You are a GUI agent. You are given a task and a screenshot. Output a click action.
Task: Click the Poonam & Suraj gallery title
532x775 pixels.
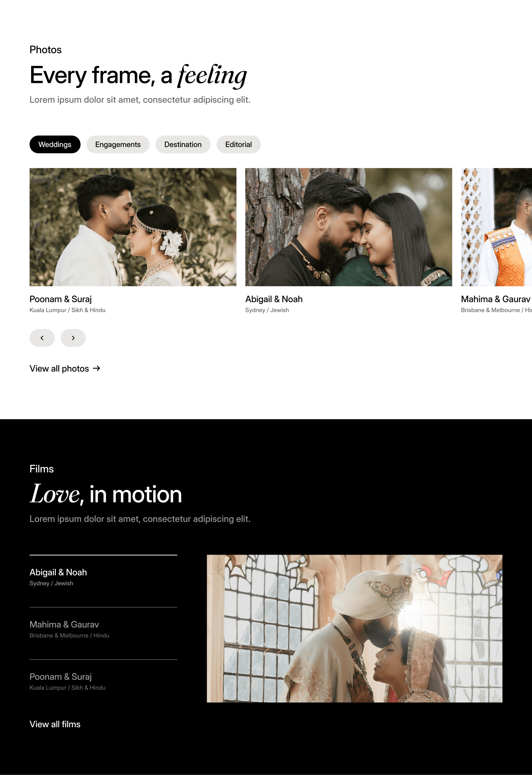point(60,299)
